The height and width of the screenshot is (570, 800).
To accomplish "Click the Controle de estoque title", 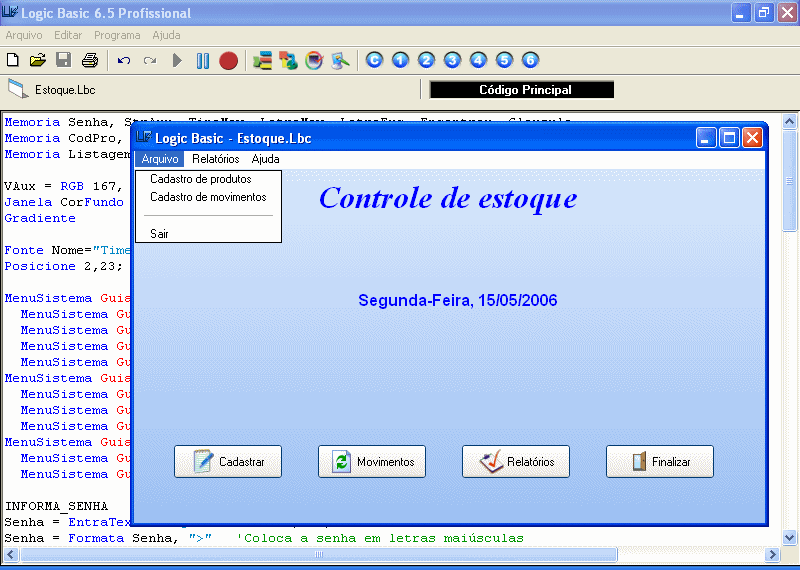I will point(448,199).
